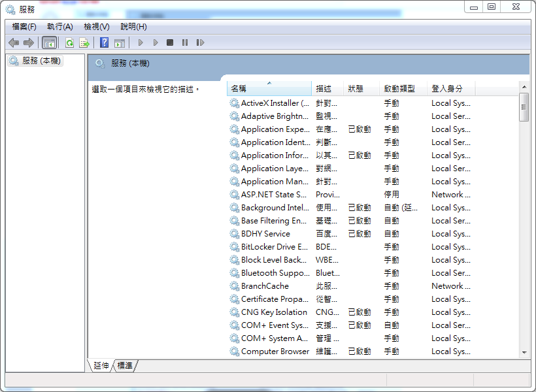Select the Application Infor... service name
Screen dimensions: 536x392
coord(275,155)
